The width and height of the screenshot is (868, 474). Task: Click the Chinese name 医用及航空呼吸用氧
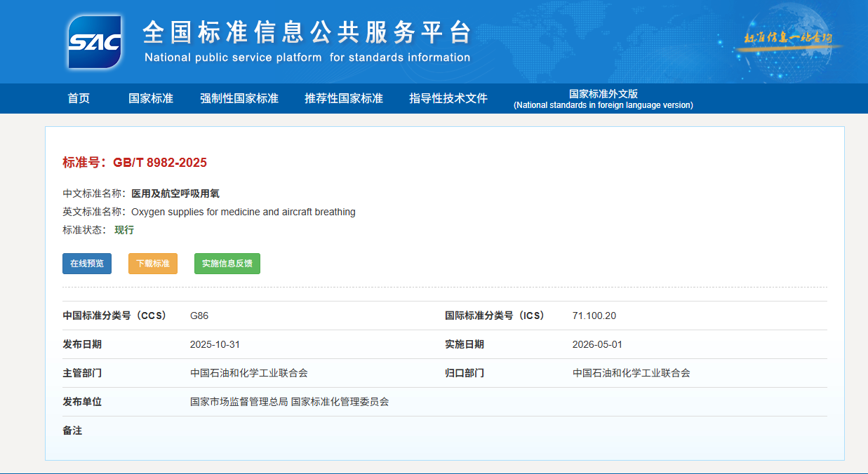pyautogui.click(x=175, y=194)
